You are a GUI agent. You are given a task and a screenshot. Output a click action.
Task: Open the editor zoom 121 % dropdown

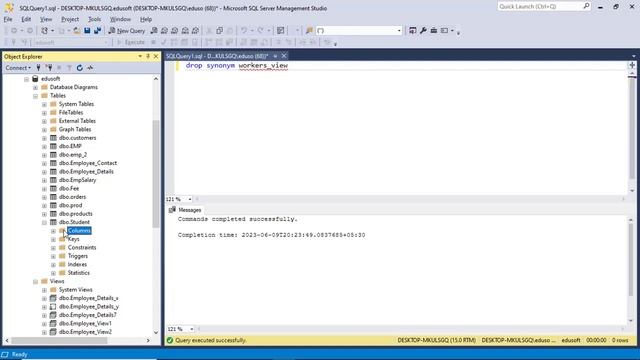click(x=190, y=199)
